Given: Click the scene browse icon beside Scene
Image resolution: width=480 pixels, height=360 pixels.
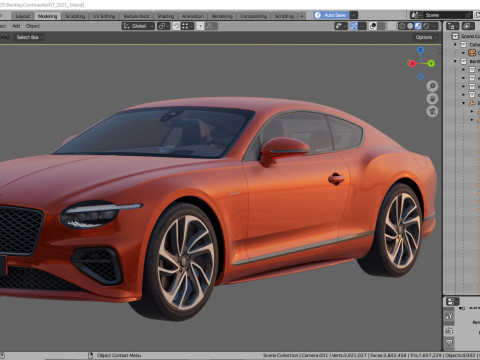Looking at the screenshot, I should pyautogui.click(x=416, y=15).
